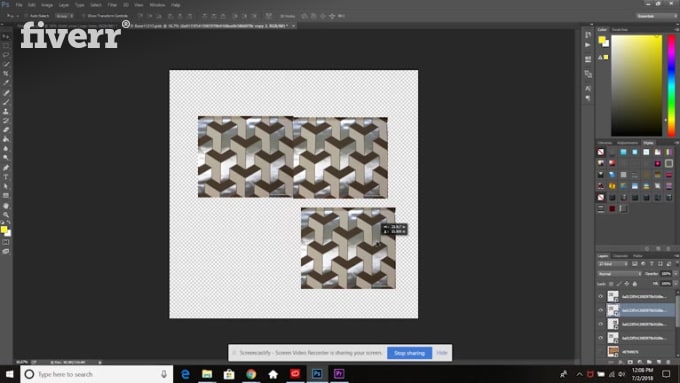
Task: Select the Horizontal Type tool
Action: [x=6, y=177]
